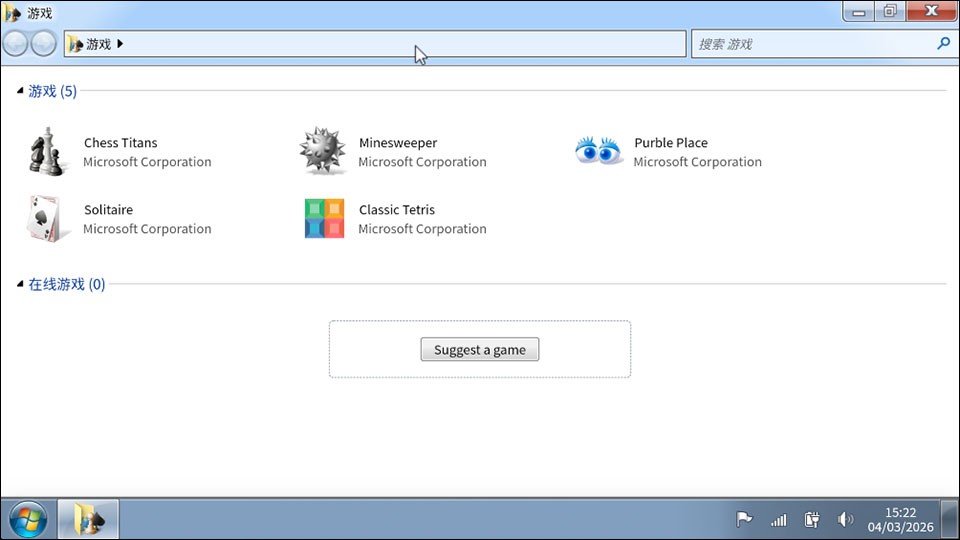Open the volume speaker tray icon
The width and height of the screenshot is (960, 540).
tap(845, 520)
